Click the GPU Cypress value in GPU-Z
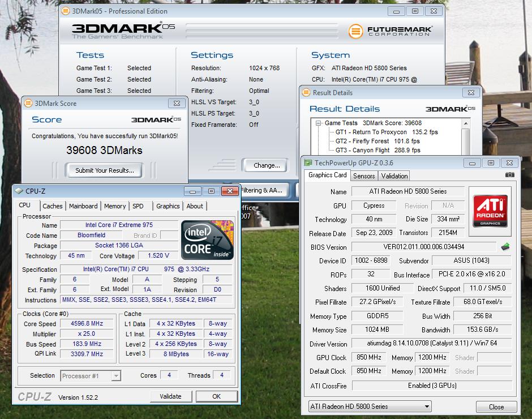 [374, 206]
